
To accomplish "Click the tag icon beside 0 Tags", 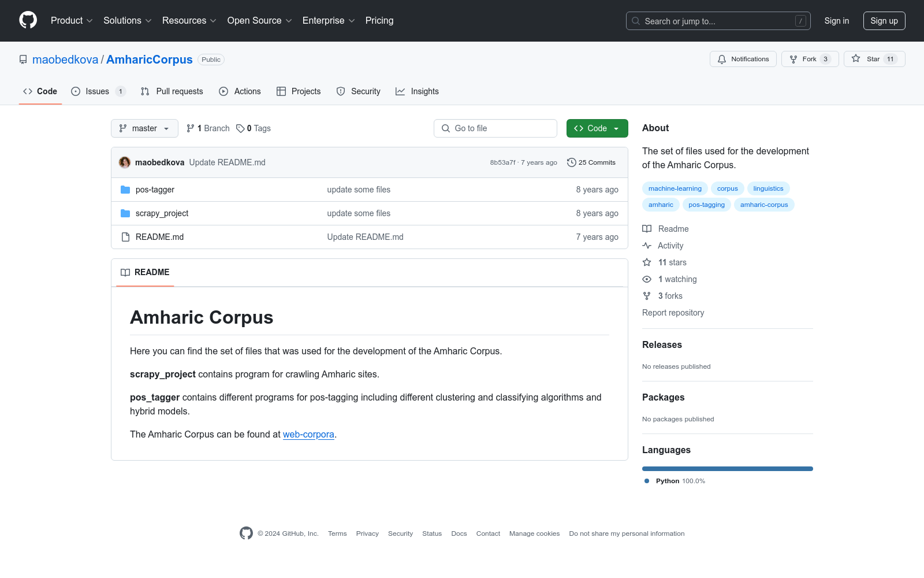I will coord(240,128).
